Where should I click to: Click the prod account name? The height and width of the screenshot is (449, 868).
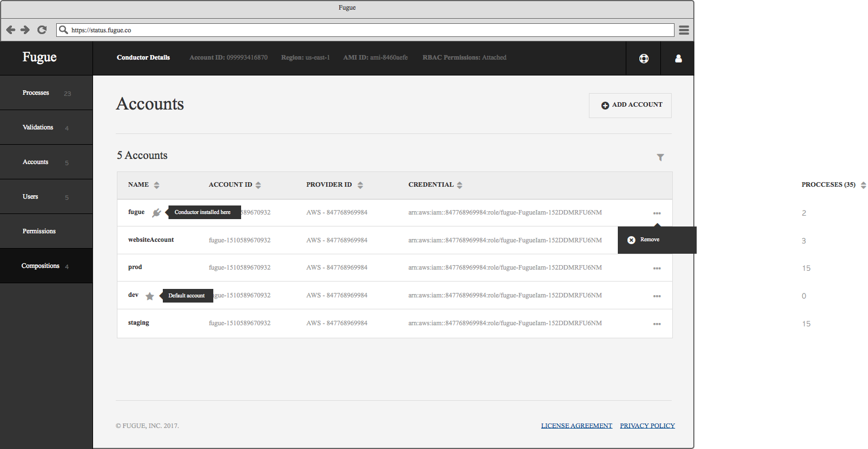point(135,267)
